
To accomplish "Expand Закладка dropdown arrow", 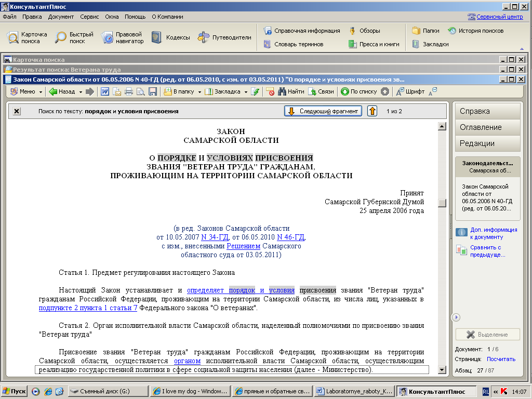I will pyautogui.click(x=246, y=92).
